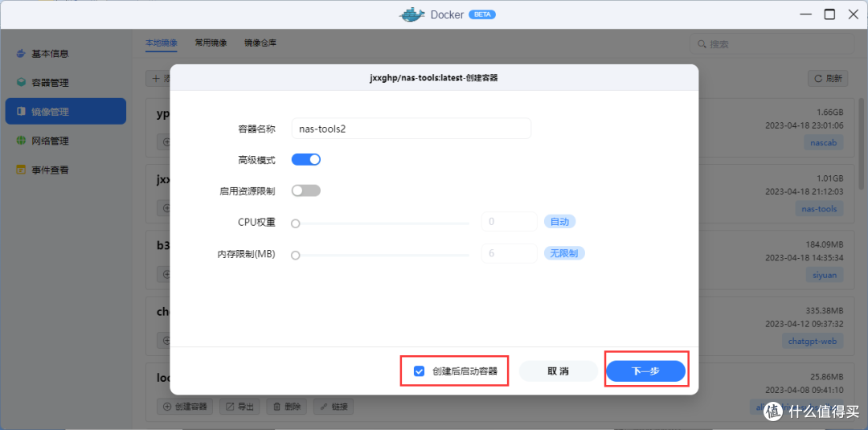Maximize the Docker window
The height and width of the screenshot is (430, 868).
pyautogui.click(x=829, y=15)
